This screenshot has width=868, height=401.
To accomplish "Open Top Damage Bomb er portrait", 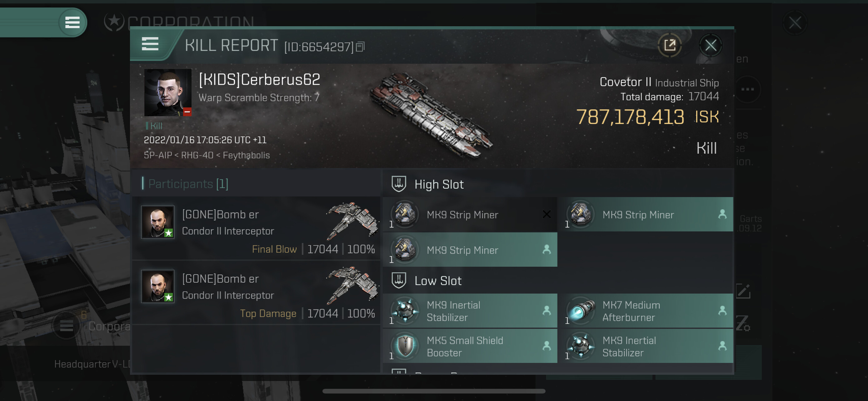I will tap(158, 286).
